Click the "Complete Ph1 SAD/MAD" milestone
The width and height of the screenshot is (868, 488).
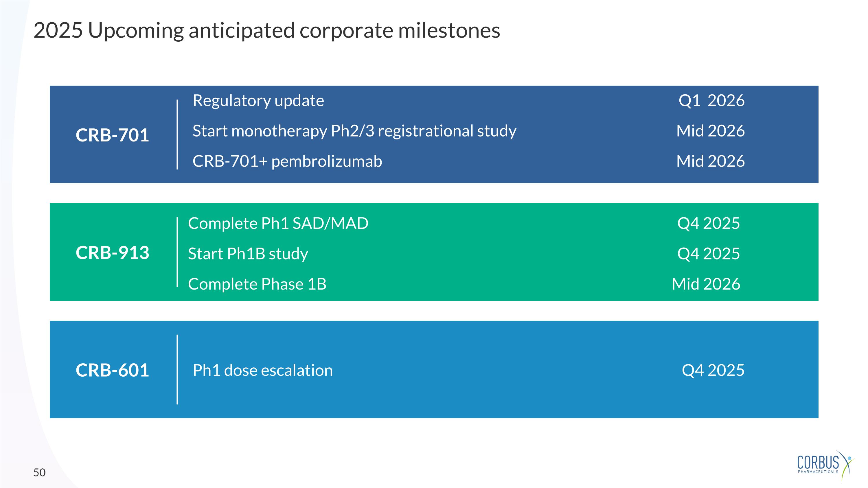(x=278, y=223)
